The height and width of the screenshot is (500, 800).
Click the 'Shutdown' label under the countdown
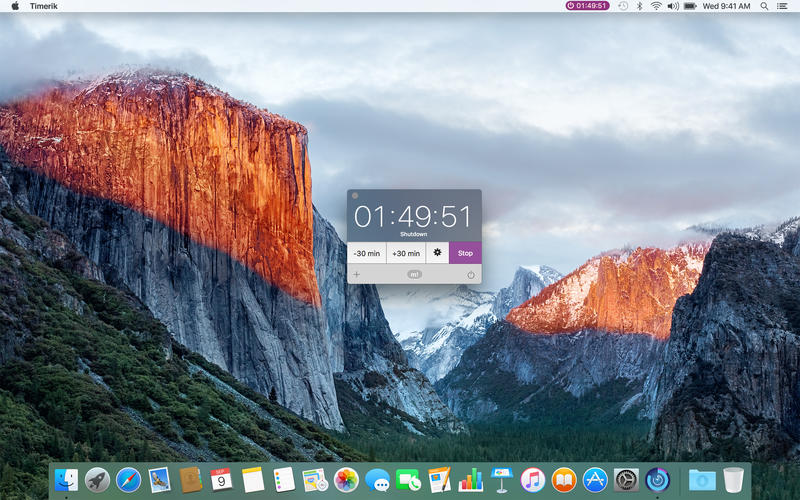(413, 234)
